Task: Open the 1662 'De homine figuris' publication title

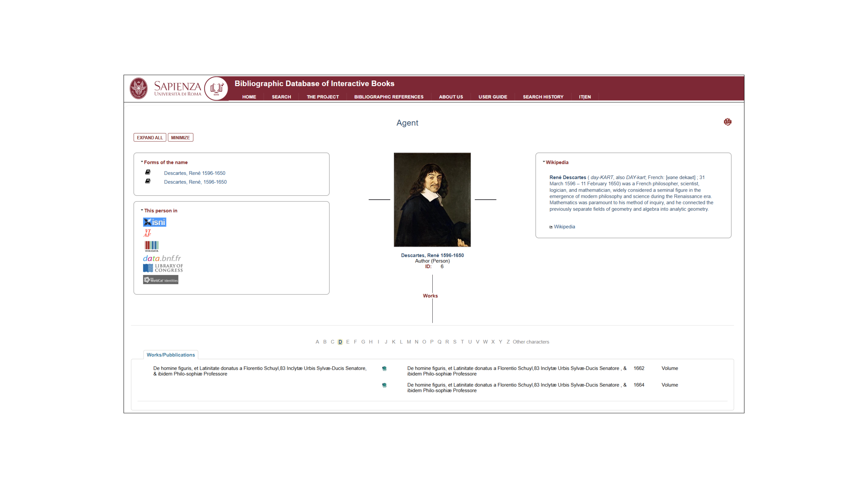Action: click(x=517, y=371)
